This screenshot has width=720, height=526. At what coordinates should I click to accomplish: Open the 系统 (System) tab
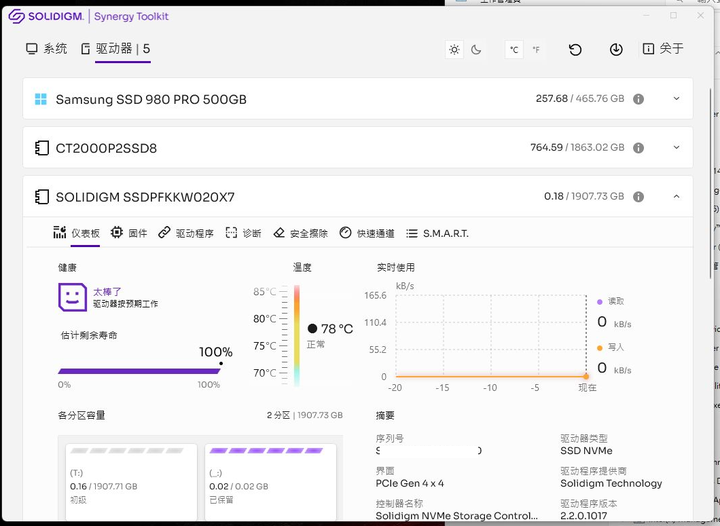pos(46,49)
